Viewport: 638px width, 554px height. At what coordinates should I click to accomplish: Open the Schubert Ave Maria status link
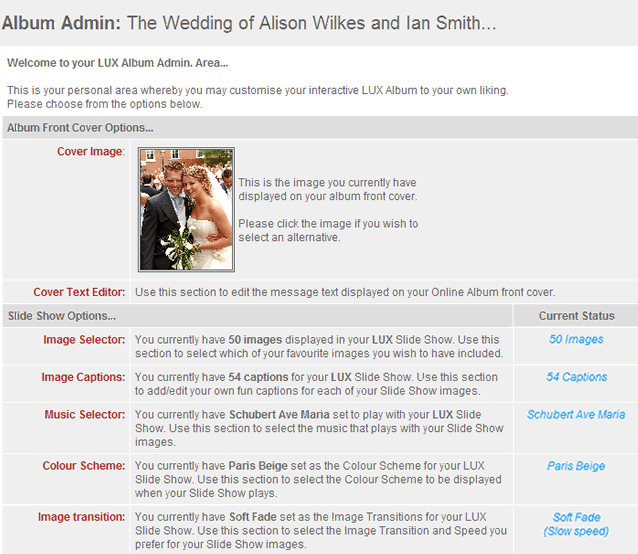[x=576, y=414]
